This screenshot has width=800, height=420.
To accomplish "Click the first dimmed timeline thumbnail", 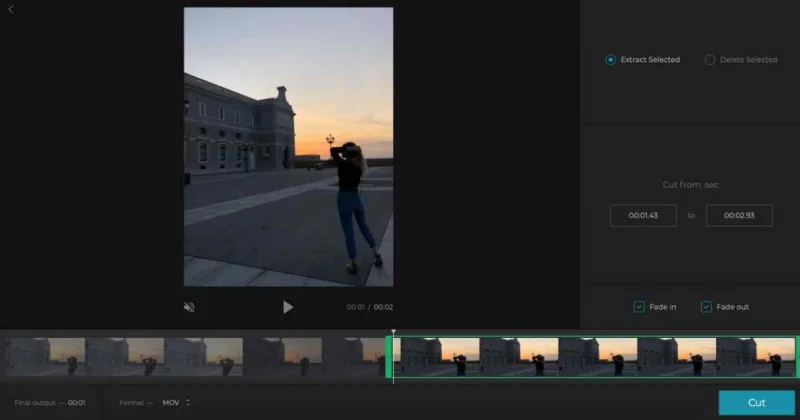I will [x=45, y=357].
